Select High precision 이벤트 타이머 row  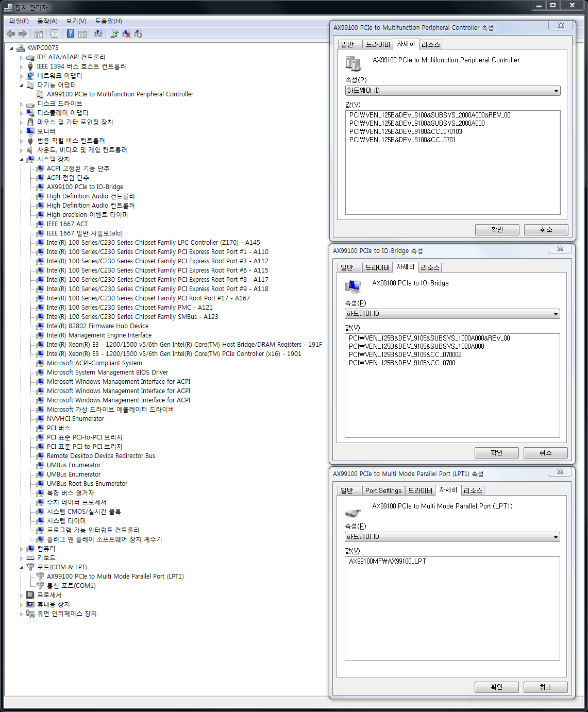[87, 215]
